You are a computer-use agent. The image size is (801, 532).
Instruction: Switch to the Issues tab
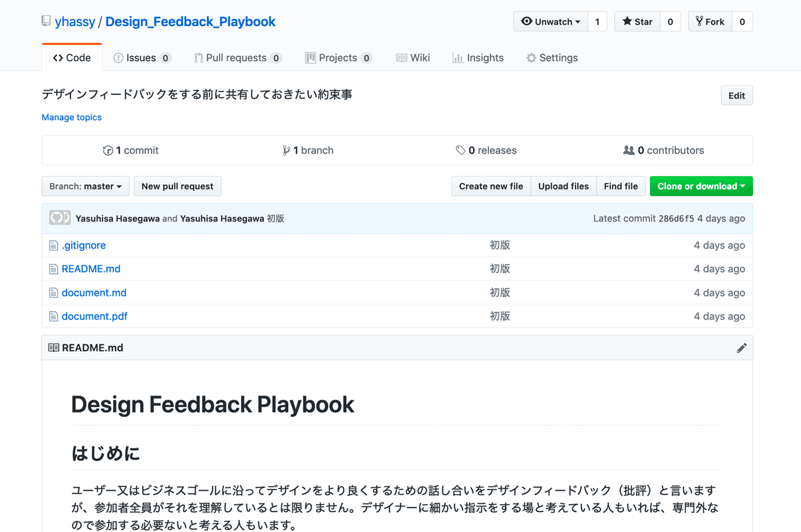click(x=142, y=58)
